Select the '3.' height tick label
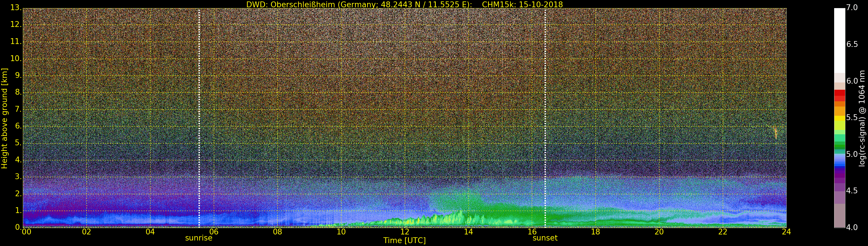 coord(18,177)
